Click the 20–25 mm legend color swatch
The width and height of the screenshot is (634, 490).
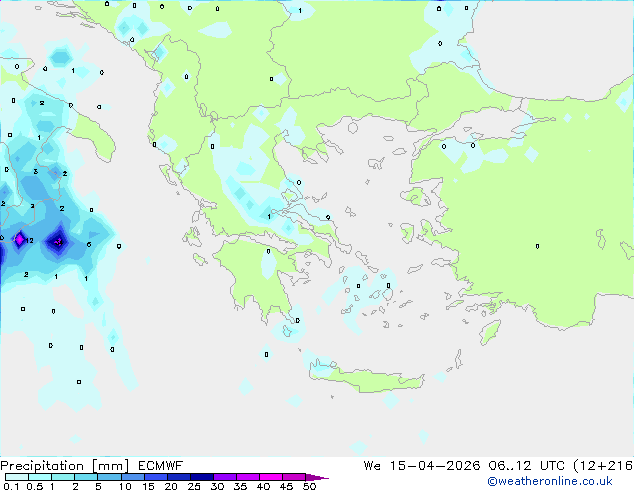(x=178, y=477)
